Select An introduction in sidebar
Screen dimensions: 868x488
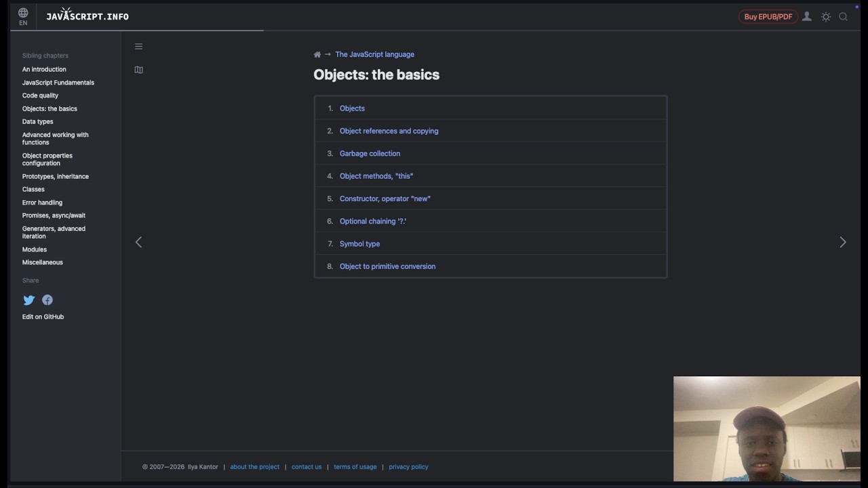coord(44,69)
